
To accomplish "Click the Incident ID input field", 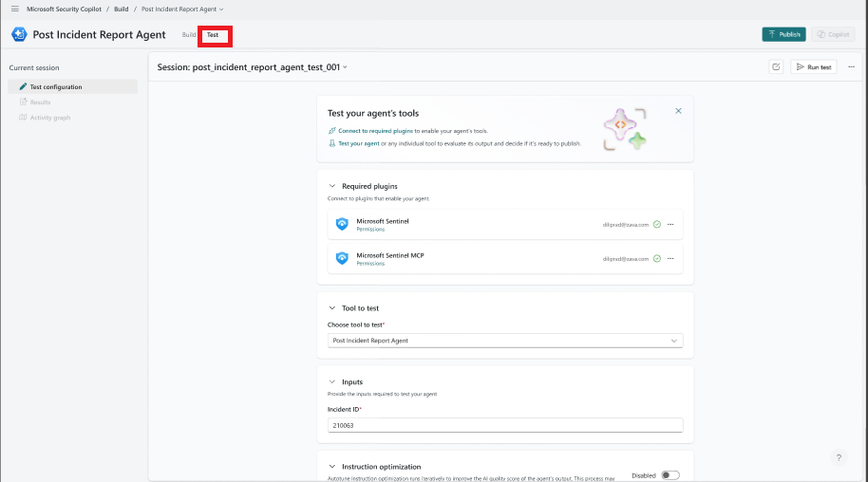I will [505, 425].
